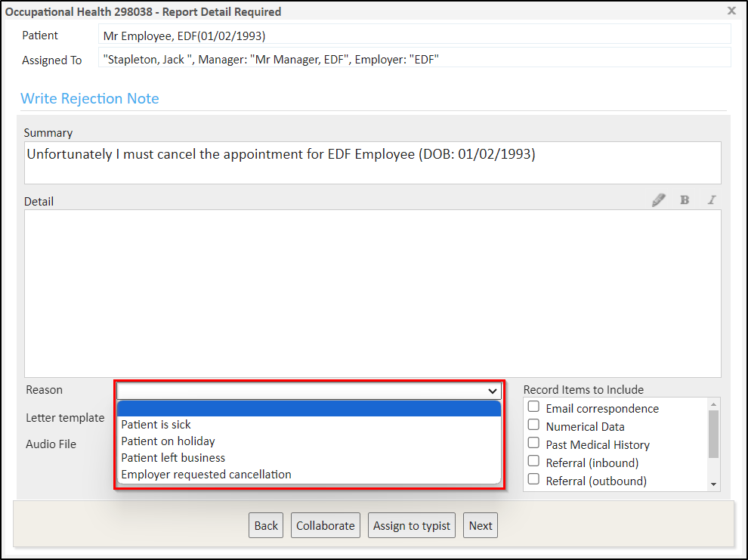Viewport: 748px width, 560px height.
Task: Toggle bold formatting in Detail editor
Action: pyautogui.click(x=685, y=200)
